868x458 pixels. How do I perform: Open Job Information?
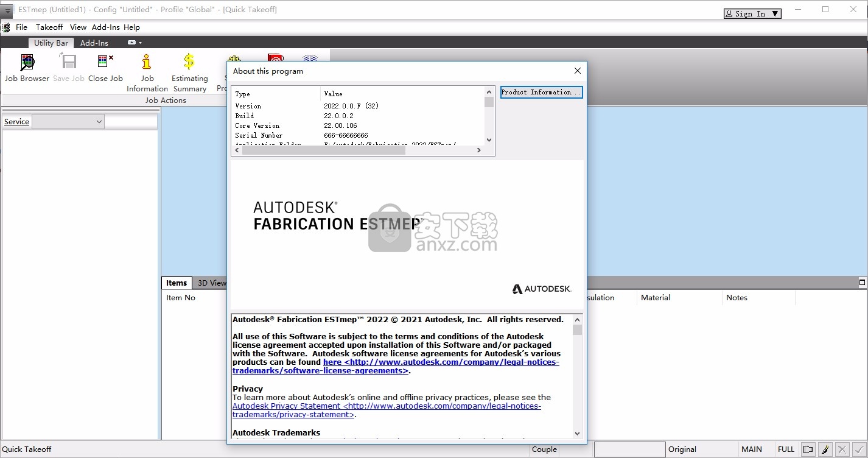click(147, 72)
